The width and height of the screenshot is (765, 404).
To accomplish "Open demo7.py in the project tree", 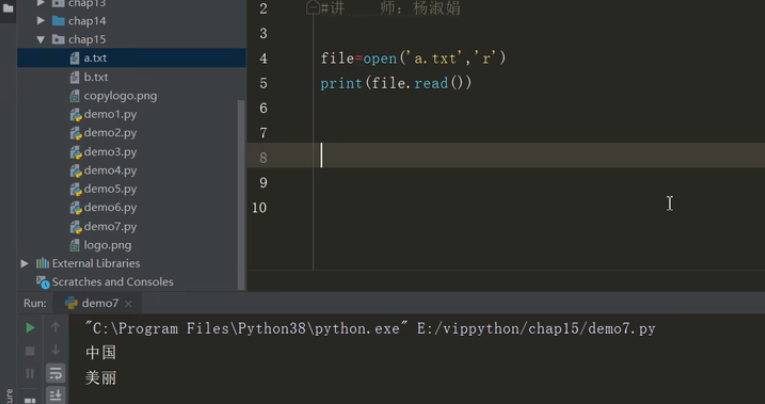I will click(x=110, y=226).
